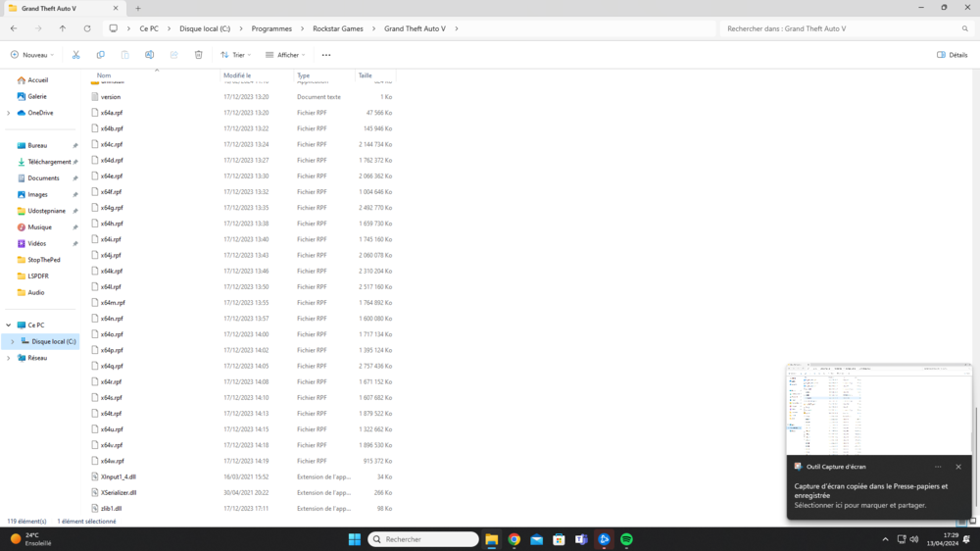Toggle the Détails pane
Viewport: 980px width, 551px height.
click(x=952, y=55)
